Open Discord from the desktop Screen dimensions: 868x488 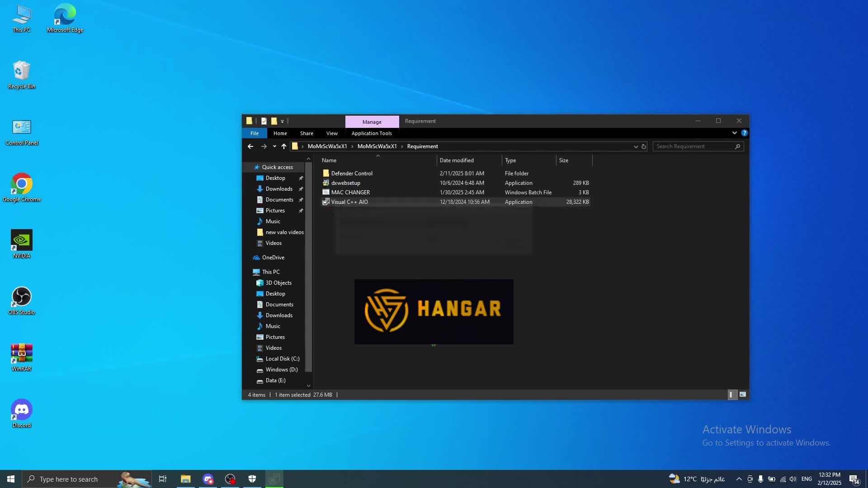(x=21, y=410)
